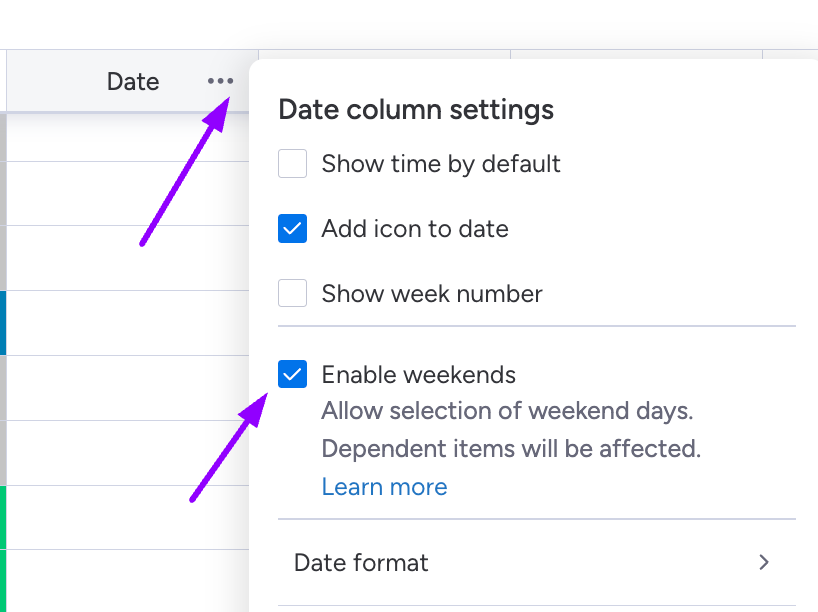Check the "Show time by default" checkbox
The image size is (818, 612).
[292, 164]
